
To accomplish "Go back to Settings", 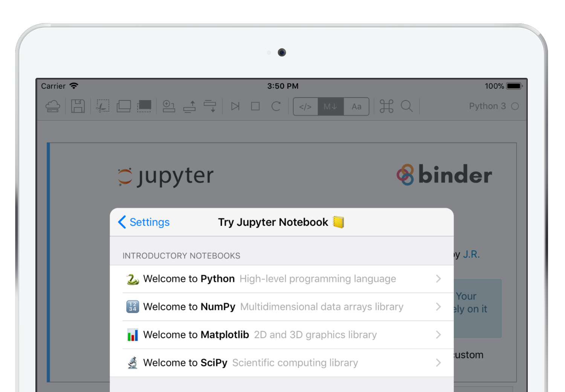I will [144, 222].
